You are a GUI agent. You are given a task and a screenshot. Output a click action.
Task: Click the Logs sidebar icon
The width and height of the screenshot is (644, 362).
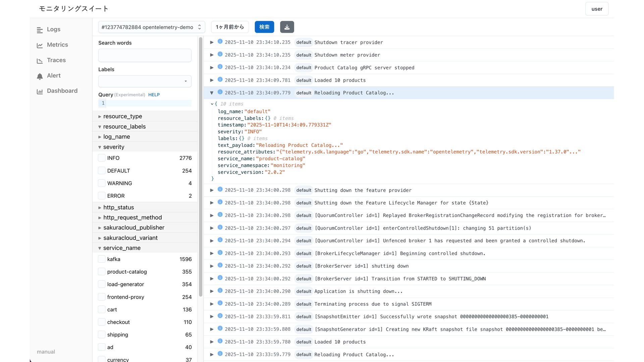click(x=40, y=30)
